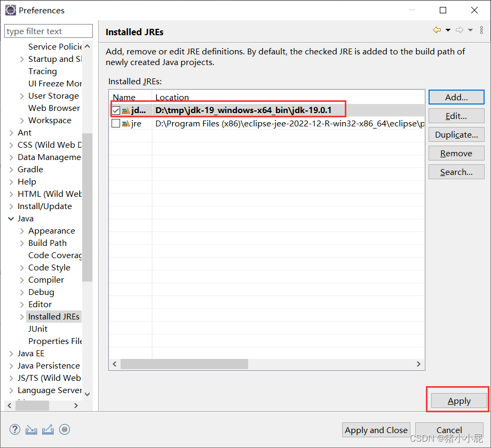Uncheck the jdk-19.0.1 JRE checkbox
The width and height of the screenshot is (491, 448).
click(116, 110)
